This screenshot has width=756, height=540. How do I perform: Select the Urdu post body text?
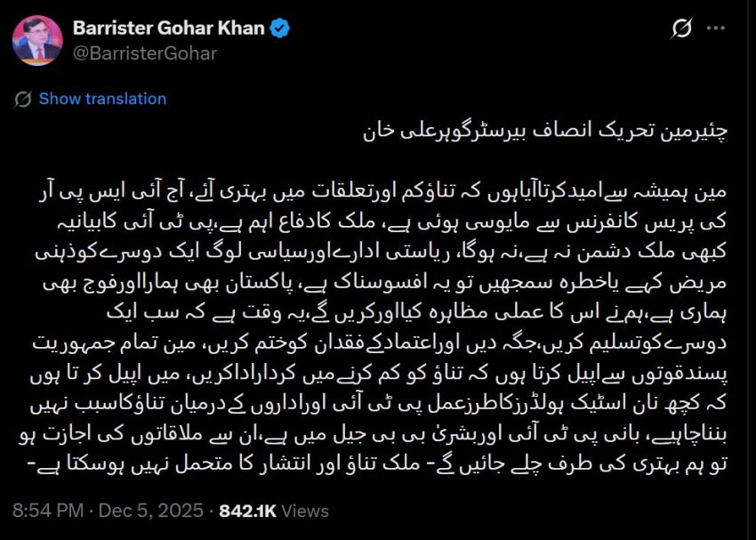tap(378, 311)
